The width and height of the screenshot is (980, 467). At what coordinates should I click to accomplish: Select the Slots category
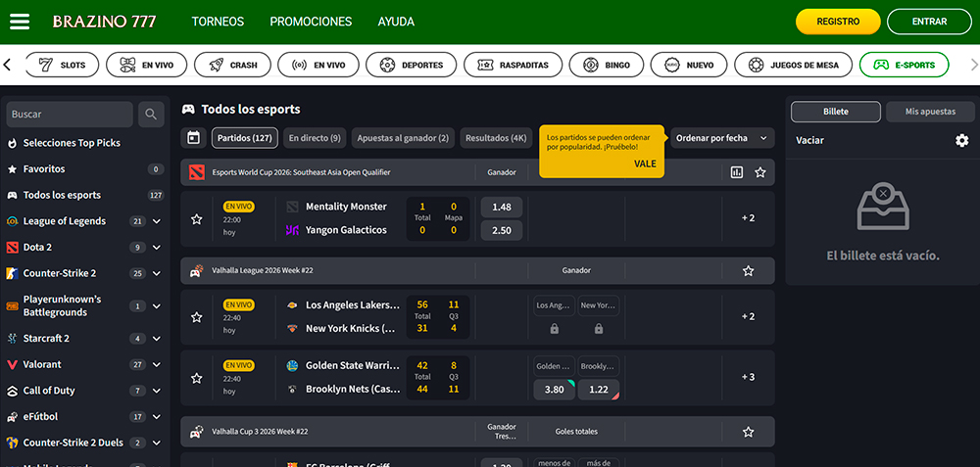[63, 65]
